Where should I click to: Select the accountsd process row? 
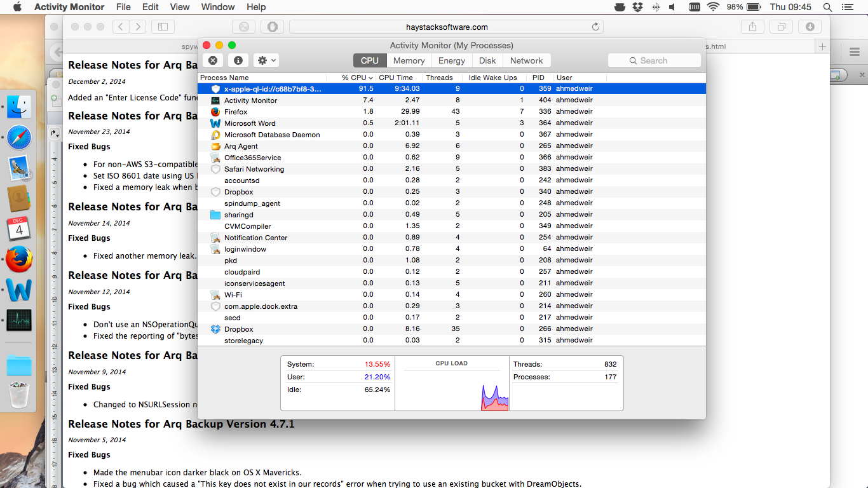pos(451,180)
